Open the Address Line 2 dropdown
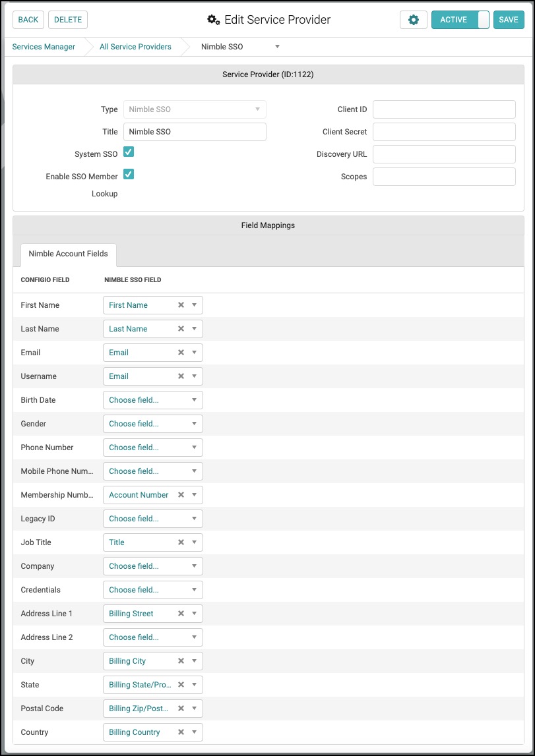The width and height of the screenshot is (535, 756). point(153,637)
